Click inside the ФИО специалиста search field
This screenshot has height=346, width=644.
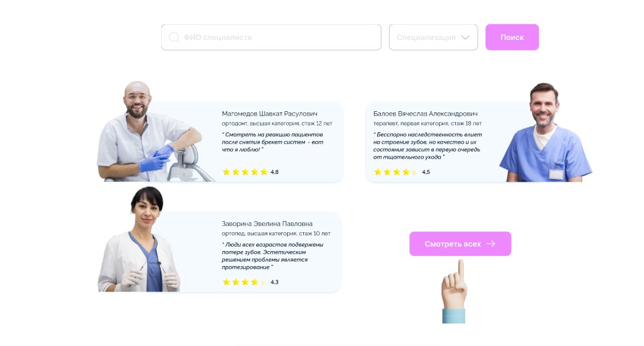pyautogui.click(x=271, y=37)
